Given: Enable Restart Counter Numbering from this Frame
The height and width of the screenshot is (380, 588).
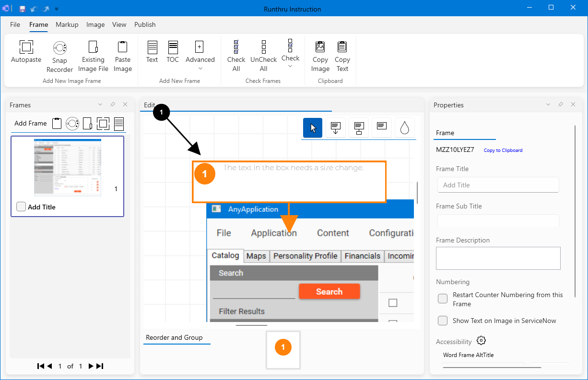Looking at the screenshot, I should coord(443,299).
